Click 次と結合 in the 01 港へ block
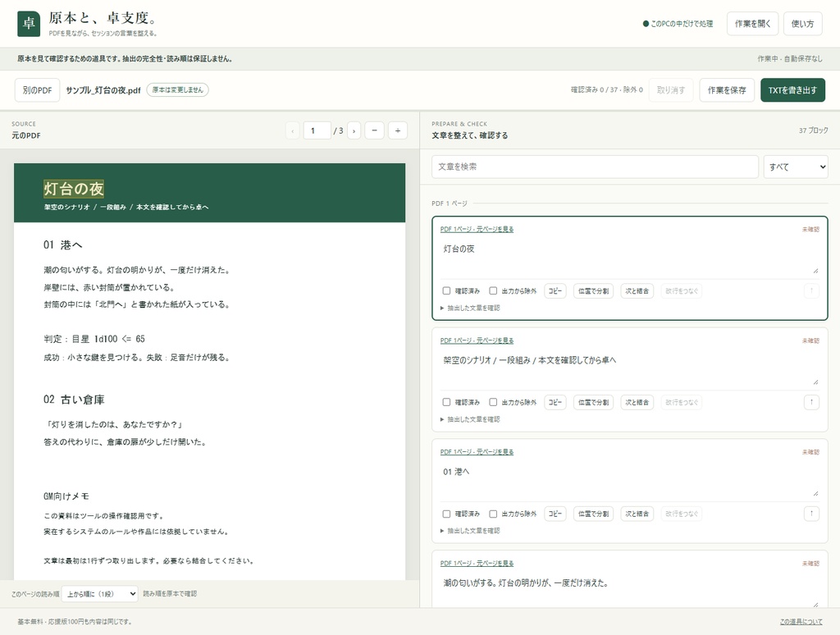 click(637, 514)
